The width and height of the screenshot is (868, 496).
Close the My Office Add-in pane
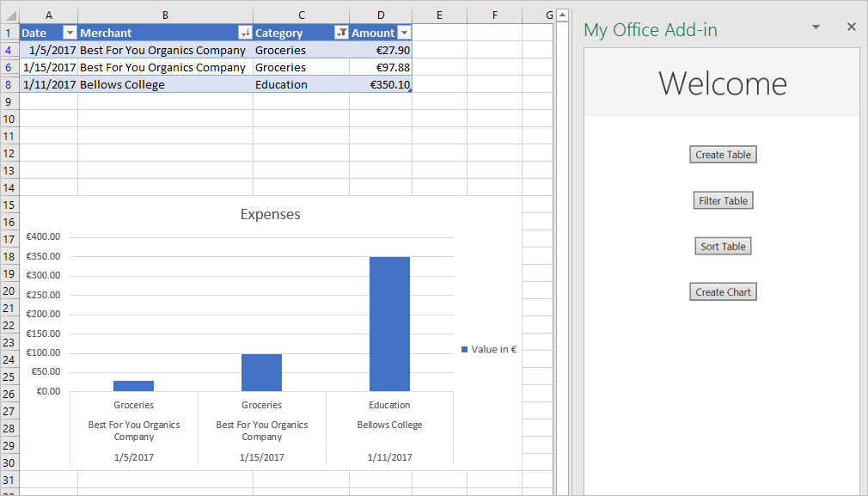(851, 27)
